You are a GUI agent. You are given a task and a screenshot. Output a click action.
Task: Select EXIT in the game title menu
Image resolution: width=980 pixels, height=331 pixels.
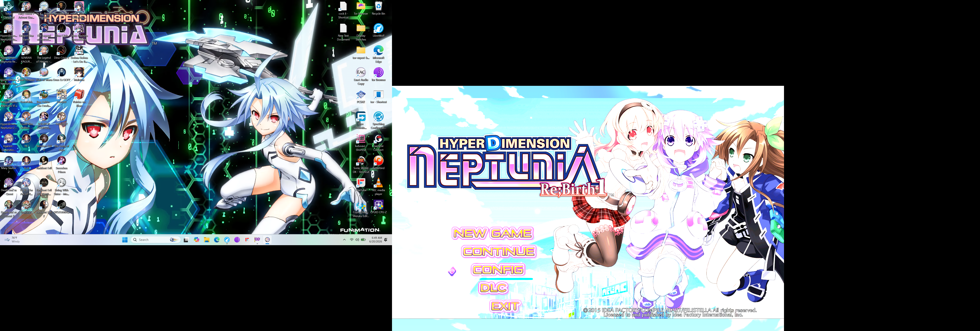505,306
